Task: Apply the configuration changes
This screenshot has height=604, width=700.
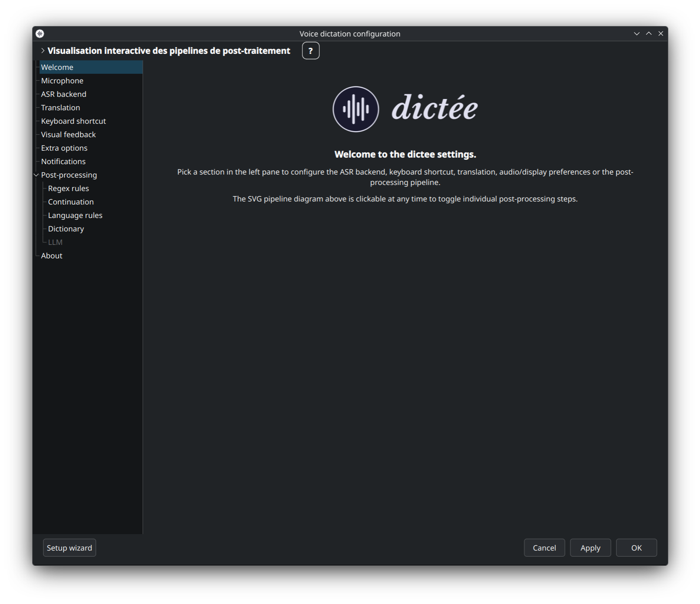Action: click(x=591, y=548)
